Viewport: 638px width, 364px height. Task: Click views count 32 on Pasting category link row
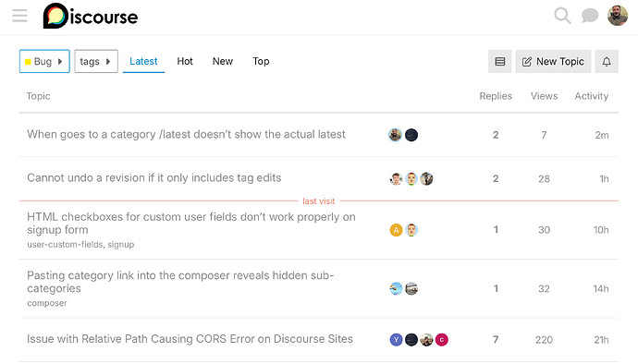click(x=544, y=289)
